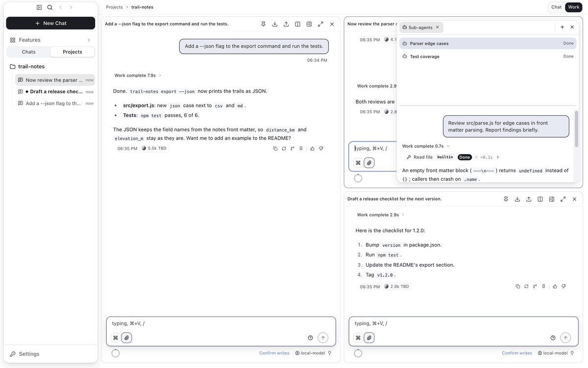Open search in the sidebar header
The width and height of the screenshot is (588, 368).
pyautogui.click(x=50, y=7)
